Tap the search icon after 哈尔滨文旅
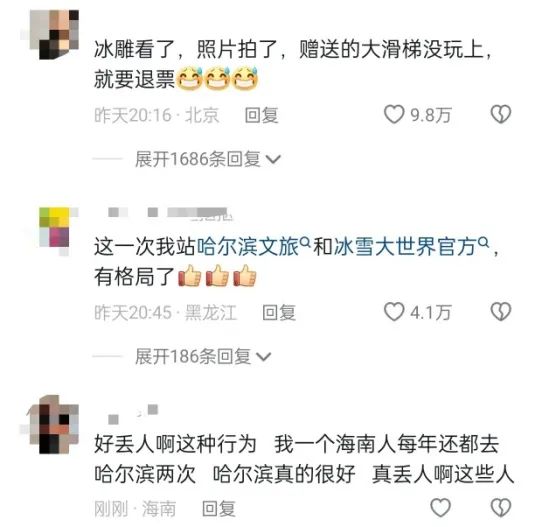The width and height of the screenshot is (542, 527). (305, 242)
